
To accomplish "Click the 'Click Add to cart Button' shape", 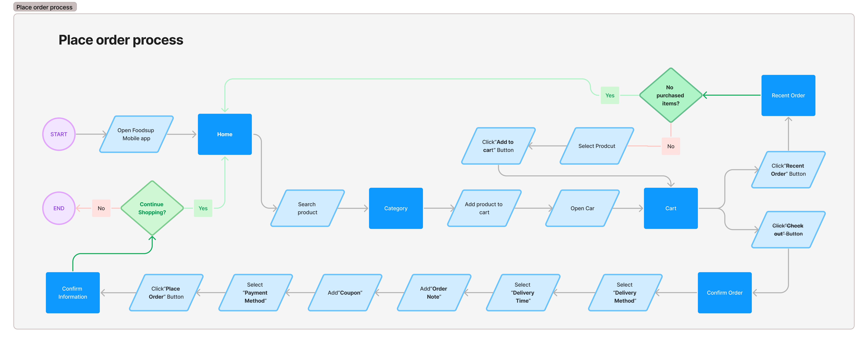I will (x=498, y=146).
